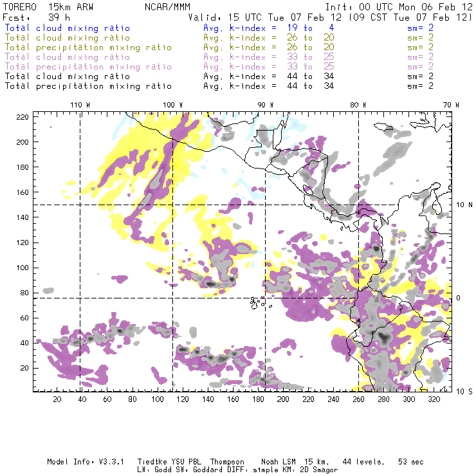The height and width of the screenshot is (476, 476).
Task: Select the "Tiedtke" scheme name in footer
Action: [x=152, y=462]
